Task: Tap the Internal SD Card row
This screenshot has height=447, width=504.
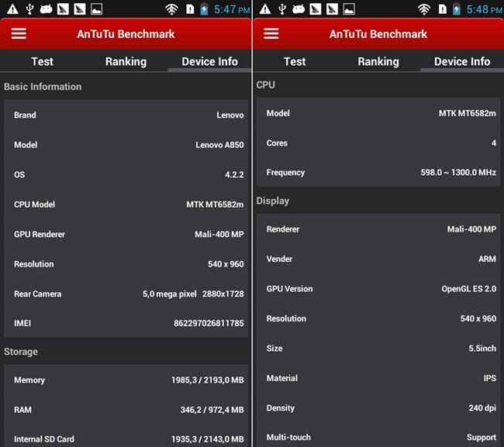Action: 126,436
